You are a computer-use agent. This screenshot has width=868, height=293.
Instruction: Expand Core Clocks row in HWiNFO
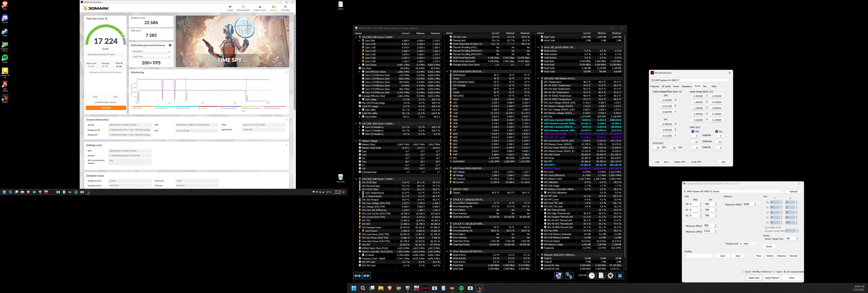pyautogui.click(x=360, y=65)
